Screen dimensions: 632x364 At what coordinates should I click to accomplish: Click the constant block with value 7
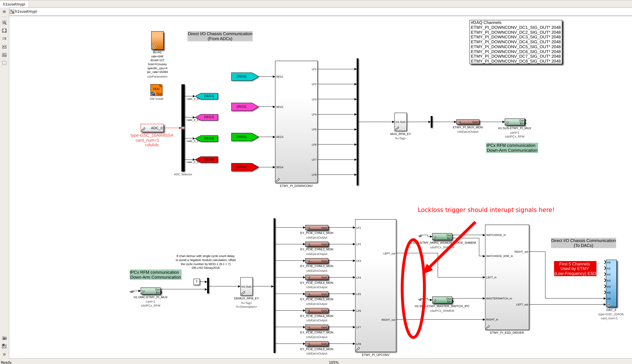click(x=197, y=282)
